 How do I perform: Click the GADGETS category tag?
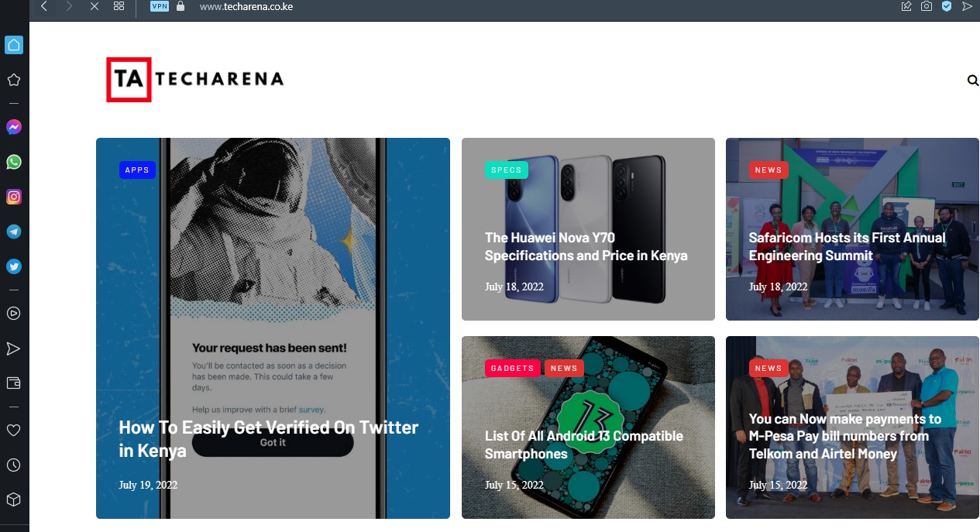[x=513, y=369]
